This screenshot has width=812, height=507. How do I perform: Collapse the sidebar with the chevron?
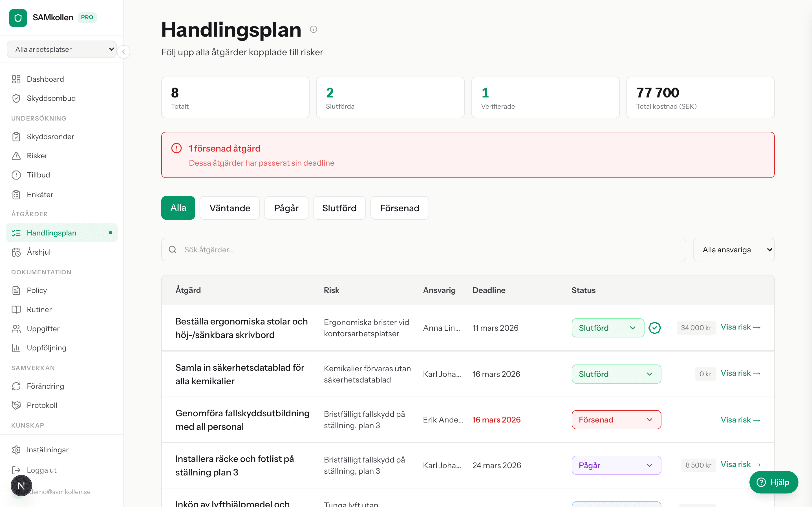(123, 52)
